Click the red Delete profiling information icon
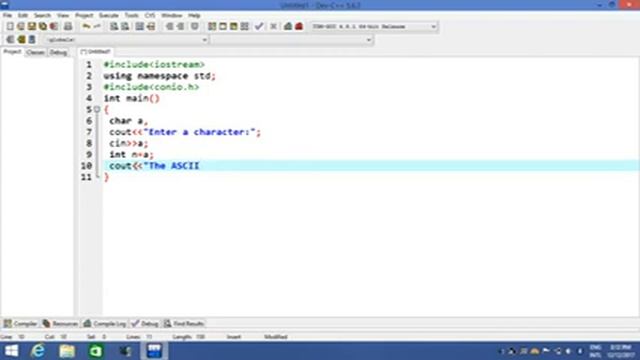 299,27
